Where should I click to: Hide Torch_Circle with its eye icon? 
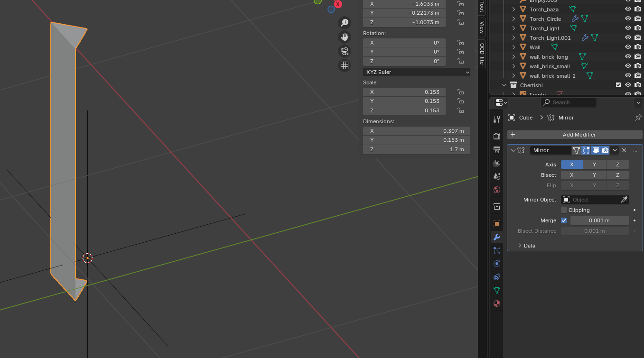pos(628,19)
